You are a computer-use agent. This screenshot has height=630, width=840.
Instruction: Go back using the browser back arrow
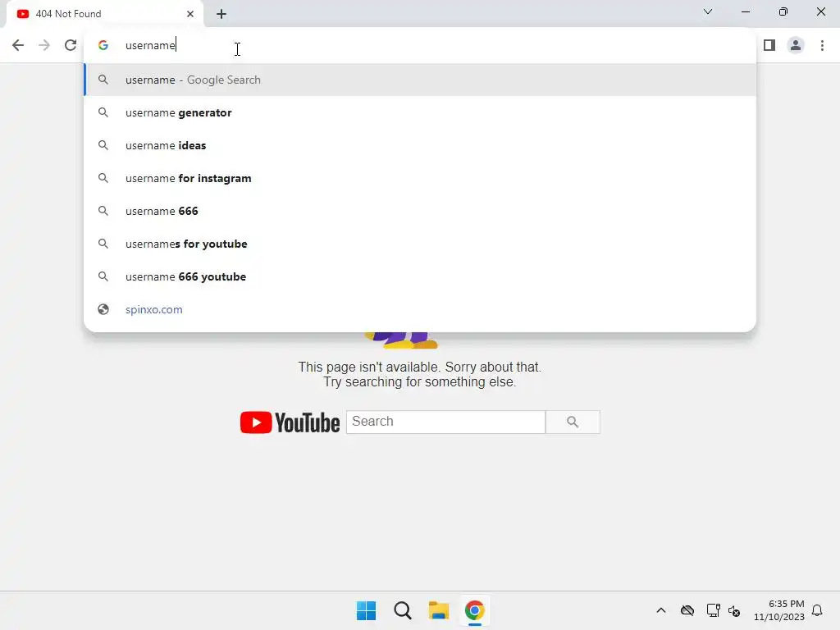18,45
